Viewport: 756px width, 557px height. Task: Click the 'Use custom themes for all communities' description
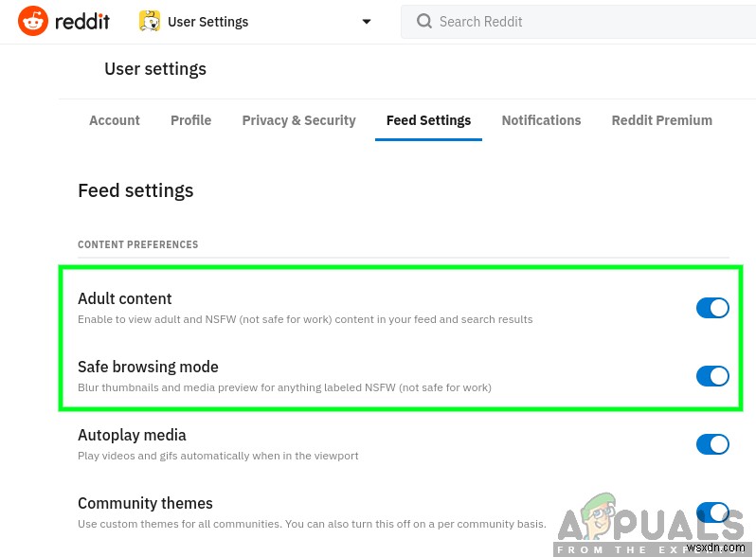(312, 524)
